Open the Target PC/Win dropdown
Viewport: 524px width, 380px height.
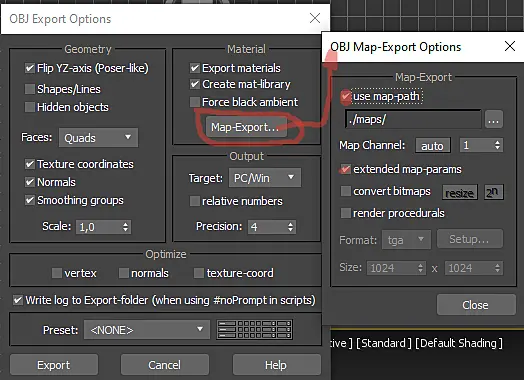(265, 178)
